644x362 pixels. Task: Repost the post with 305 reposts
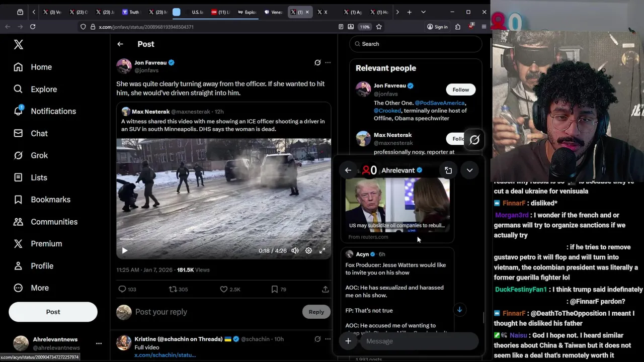pyautogui.click(x=178, y=289)
